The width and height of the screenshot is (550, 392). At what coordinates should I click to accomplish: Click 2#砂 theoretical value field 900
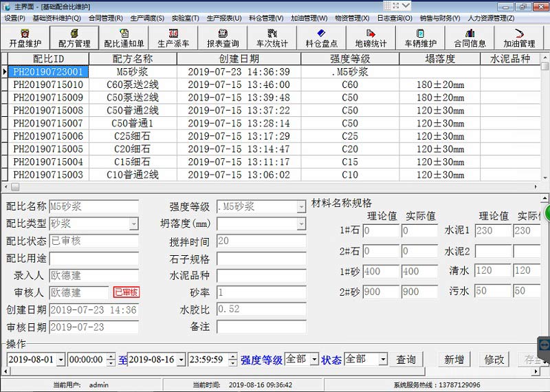381,292
